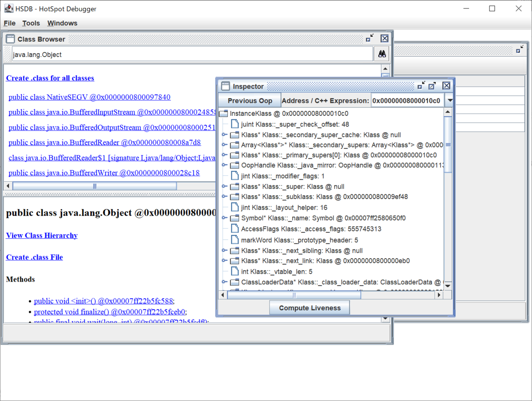The height and width of the screenshot is (401, 532).
Task: Expand the _class_loader_data node
Action: 224,282
